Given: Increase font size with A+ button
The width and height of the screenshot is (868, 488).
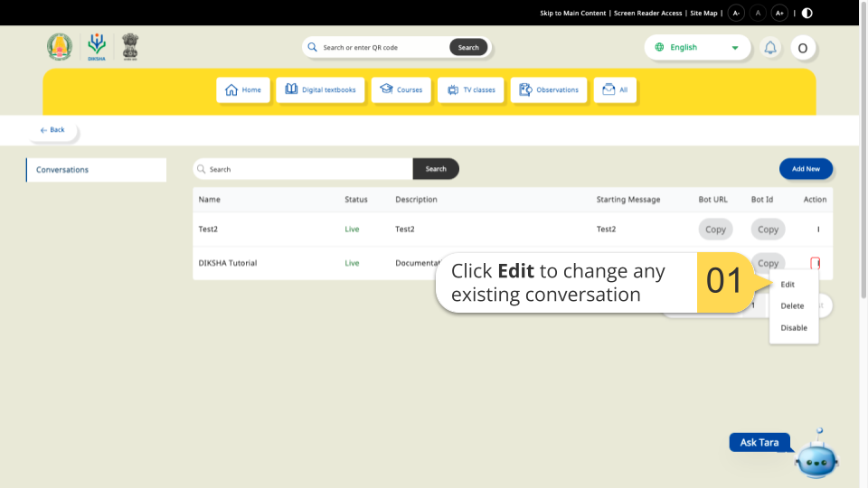Looking at the screenshot, I should tap(779, 13).
